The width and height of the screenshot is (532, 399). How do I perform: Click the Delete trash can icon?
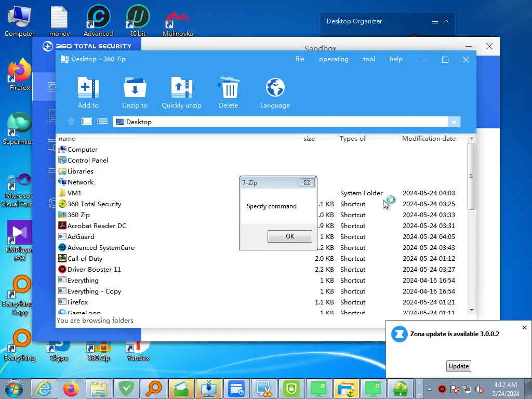[x=229, y=88]
